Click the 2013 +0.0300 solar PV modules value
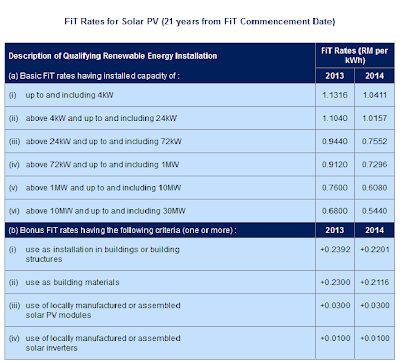400x361 pixels. (x=335, y=306)
